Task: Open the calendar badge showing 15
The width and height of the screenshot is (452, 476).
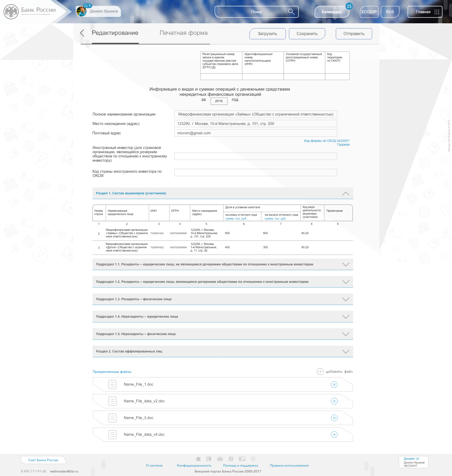Action: click(x=349, y=6)
